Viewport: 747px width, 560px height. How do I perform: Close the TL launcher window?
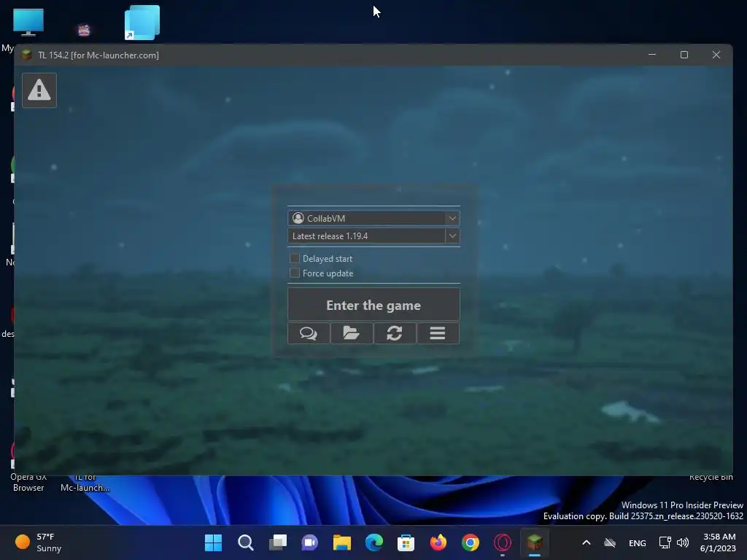pyautogui.click(x=716, y=55)
